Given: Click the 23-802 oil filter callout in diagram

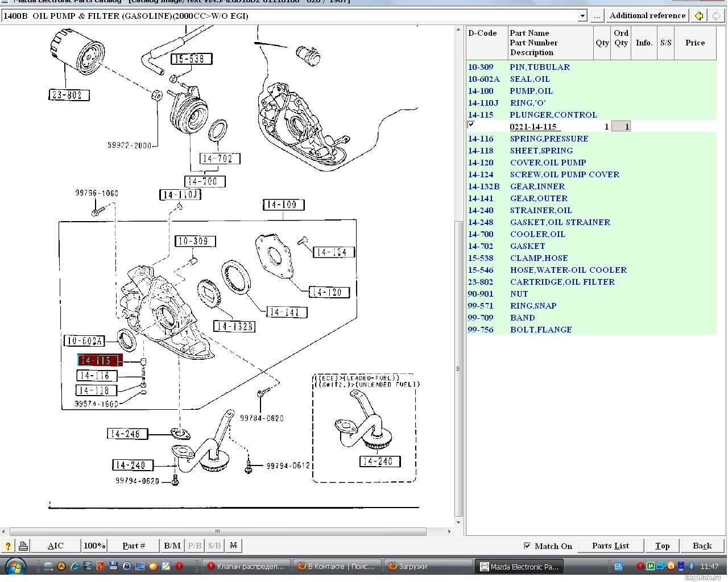Looking at the screenshot, I should tap(69, 95).
